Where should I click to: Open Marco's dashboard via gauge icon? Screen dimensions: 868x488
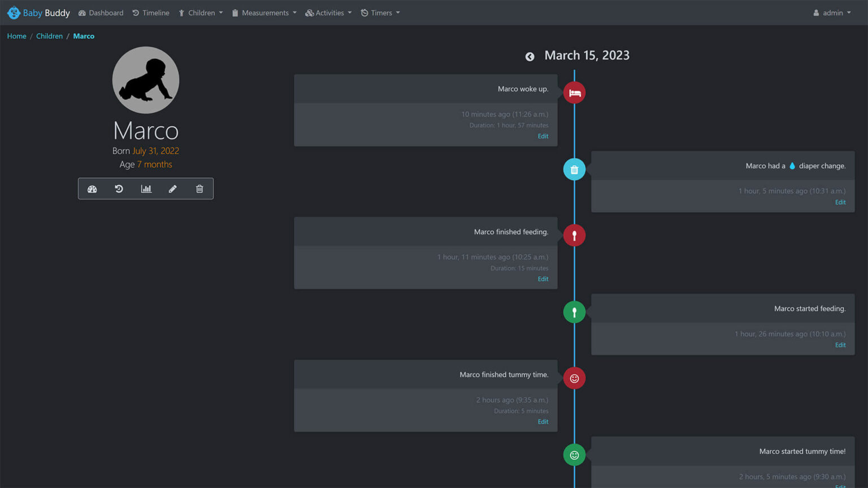92,189
